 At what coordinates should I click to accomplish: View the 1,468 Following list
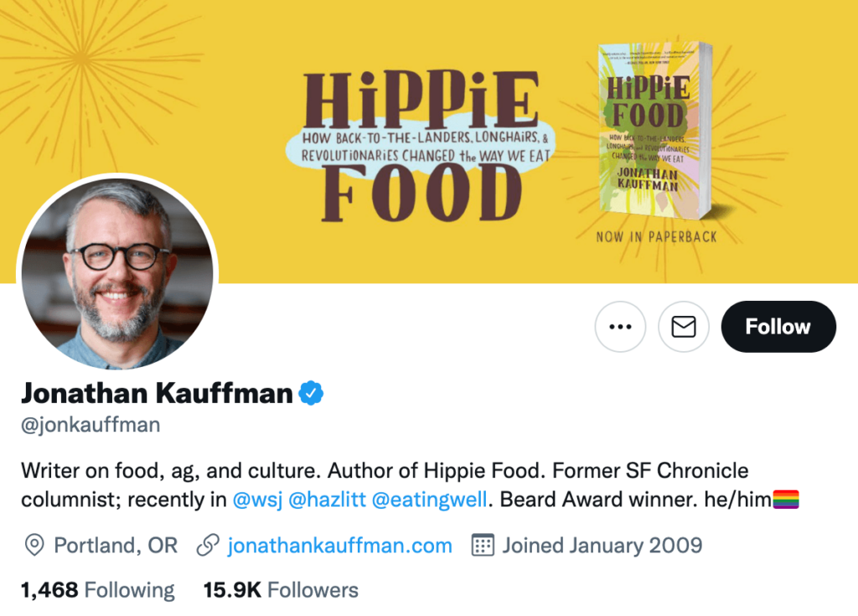pyautogui.click(x=98, y=590)
